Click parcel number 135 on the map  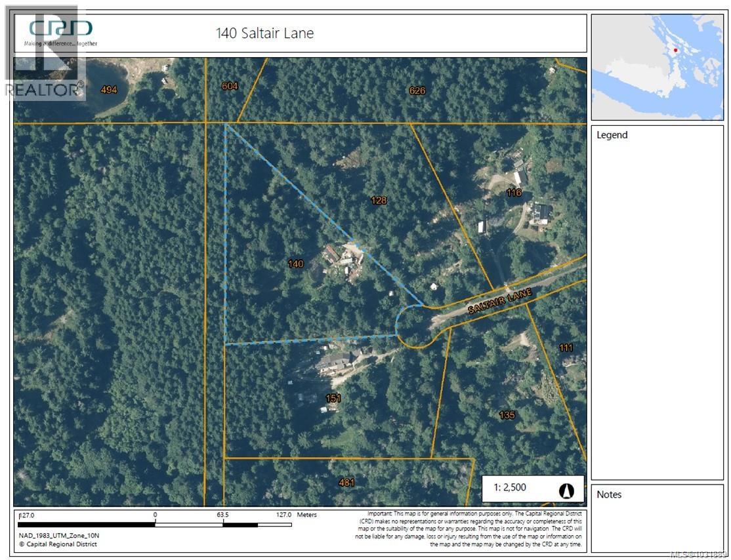507,415
